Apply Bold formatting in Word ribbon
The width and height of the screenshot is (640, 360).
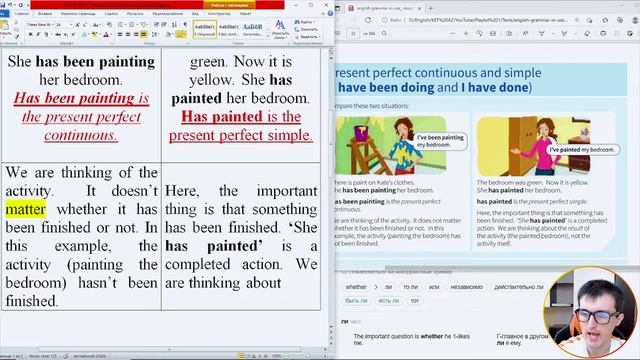[x=31, y=34]
